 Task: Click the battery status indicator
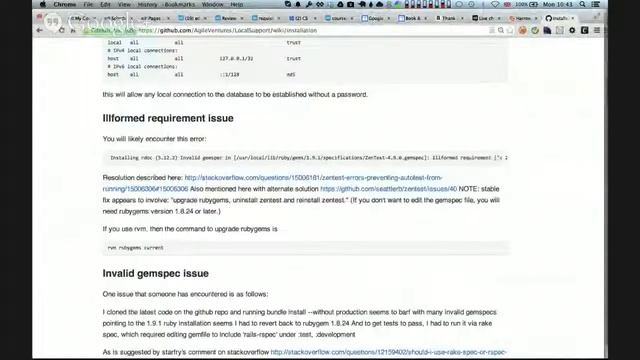click(526, 4)
